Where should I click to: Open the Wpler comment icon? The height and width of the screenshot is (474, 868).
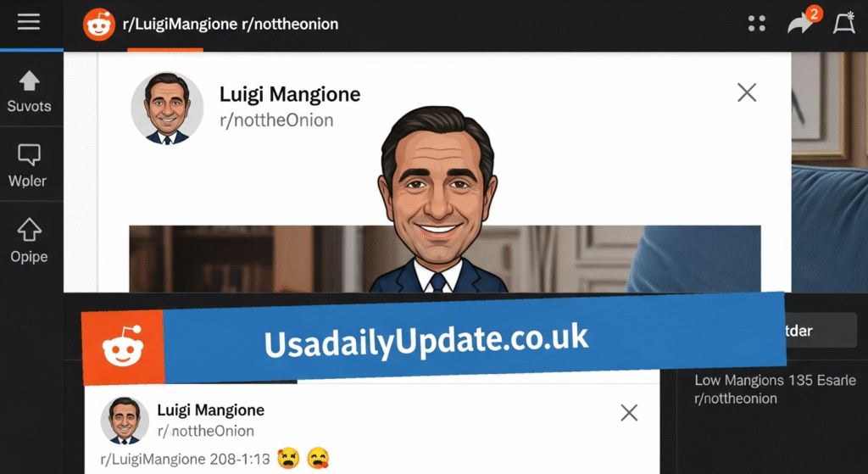(x=29, y=155)
